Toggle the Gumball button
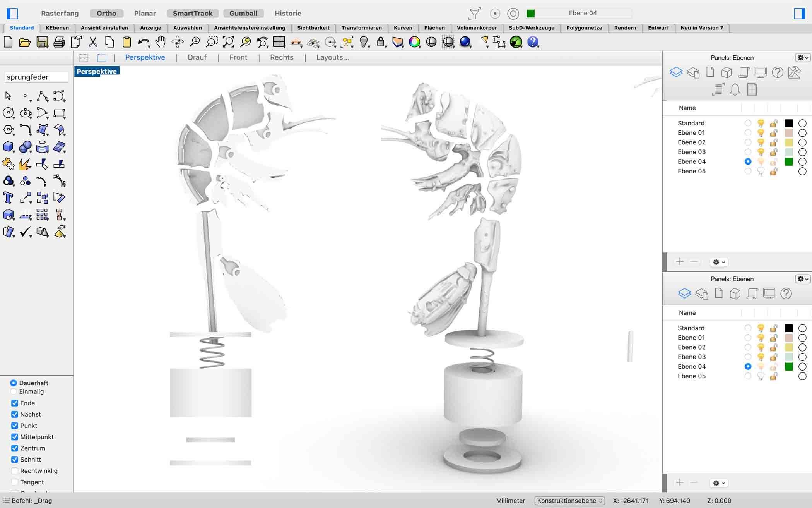The width and height of the screenshot is (812, 508). pyautogui.click(x=243, y=13)
